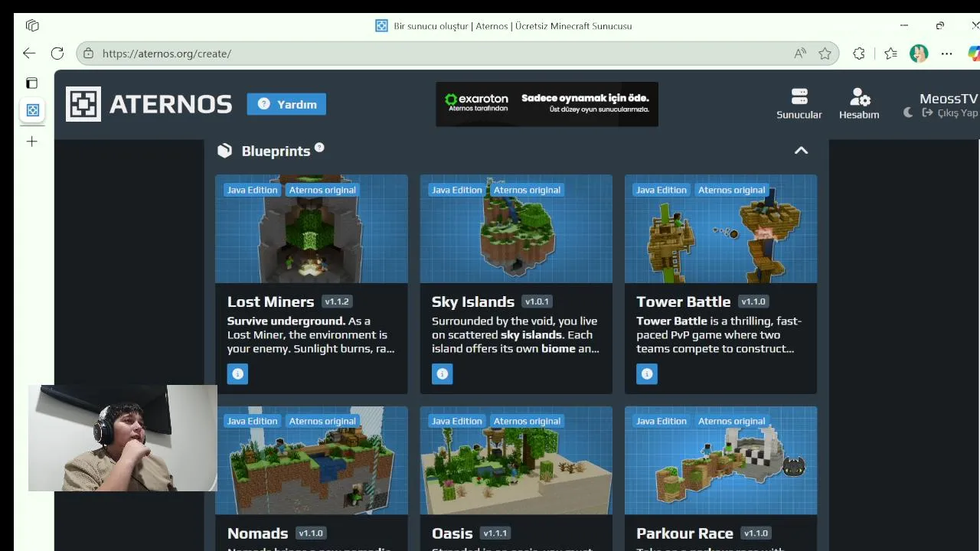This screenshot has height=551, width=980.
Task: Open the Hesabım account page
Action: pyautogui.click(x=859, y=104)
